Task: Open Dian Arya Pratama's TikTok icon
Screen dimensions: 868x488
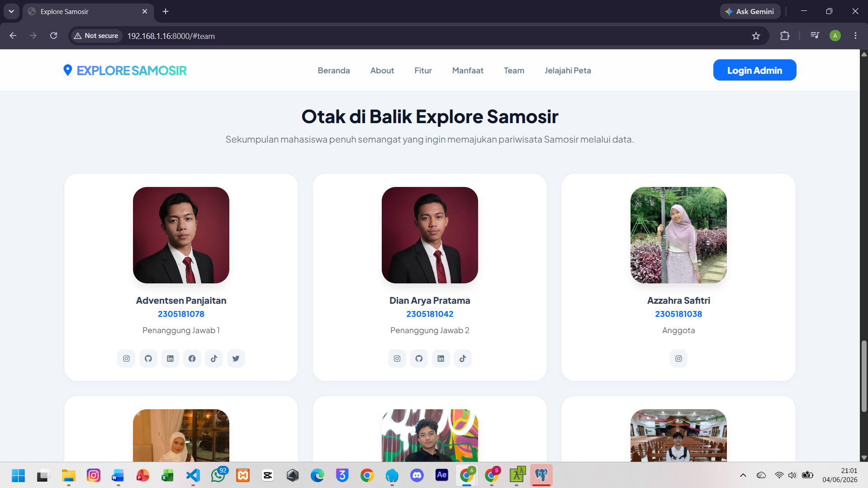Action: tap(463, 359)
